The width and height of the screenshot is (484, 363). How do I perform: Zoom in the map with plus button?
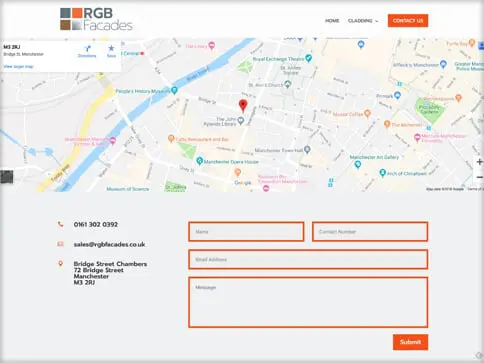(479, 162)
